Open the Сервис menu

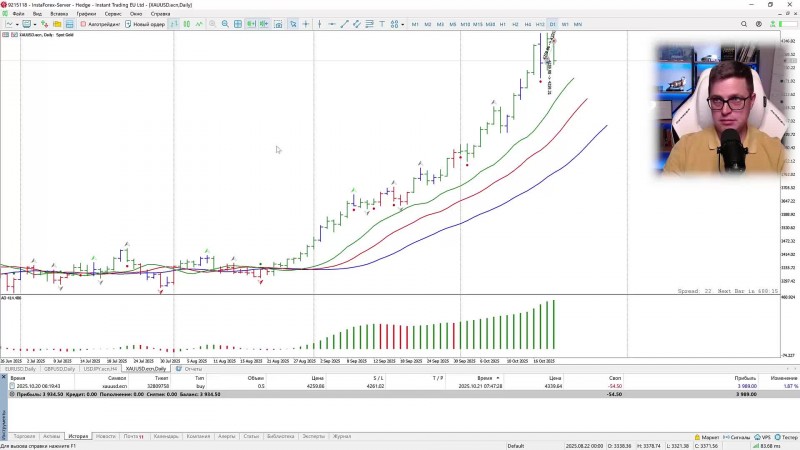113,14
